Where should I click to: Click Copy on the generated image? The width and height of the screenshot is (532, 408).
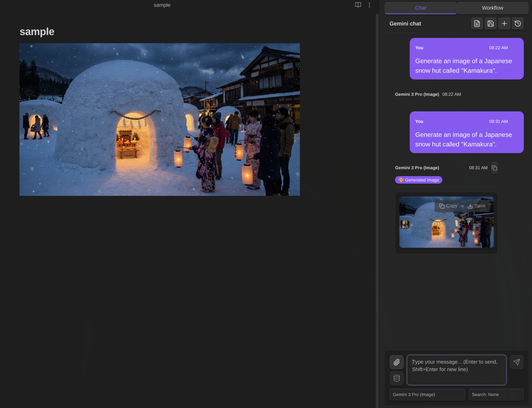click(x=448, y=206)
